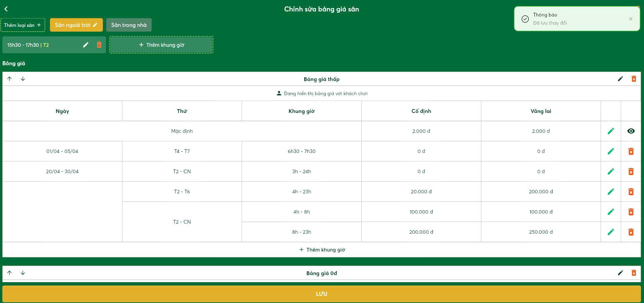Screen dimensions: 644x303
Task: Dismiss the Thông báo notification
Action: click(631, 19)
